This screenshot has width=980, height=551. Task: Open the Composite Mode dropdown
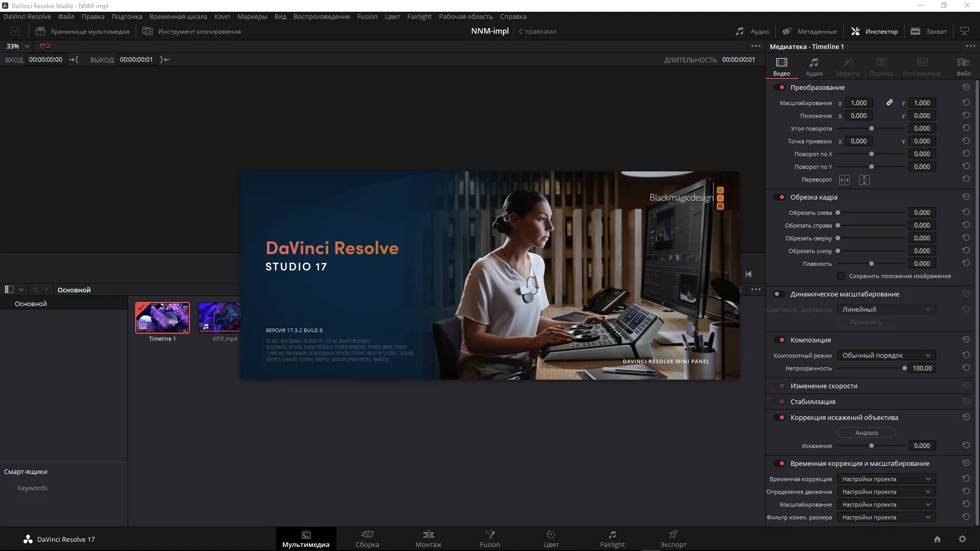[886, 355]
